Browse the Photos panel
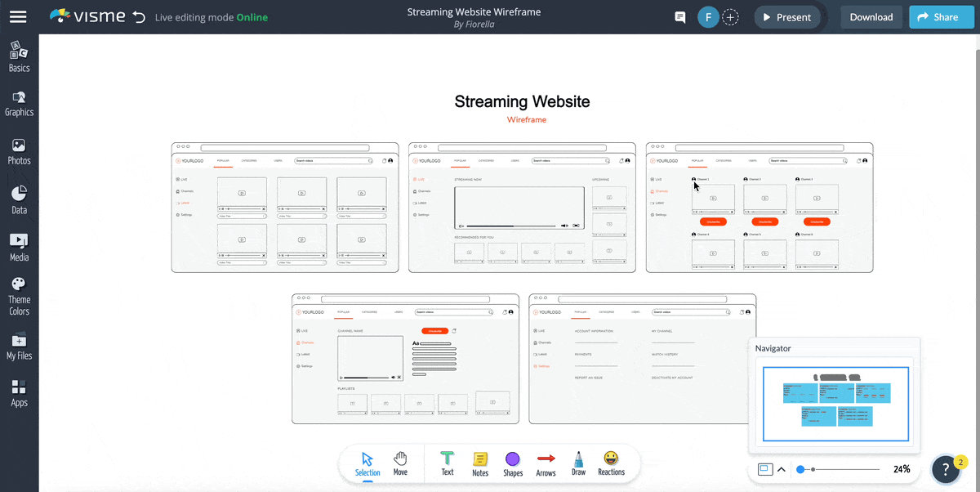The width and height of the screenshot is (980, 492). pyautogui.click(x=19, y=152)
